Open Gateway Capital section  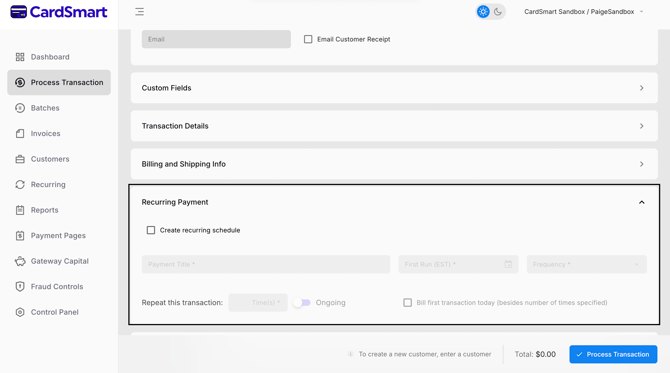tap(59, 261)
